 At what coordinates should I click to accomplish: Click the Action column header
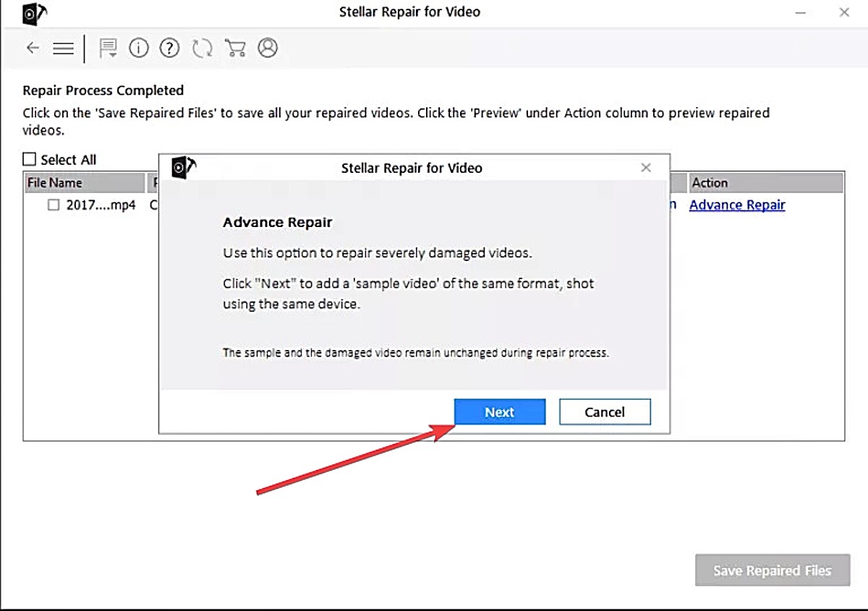pyautogui.click(x=766, y=183)
